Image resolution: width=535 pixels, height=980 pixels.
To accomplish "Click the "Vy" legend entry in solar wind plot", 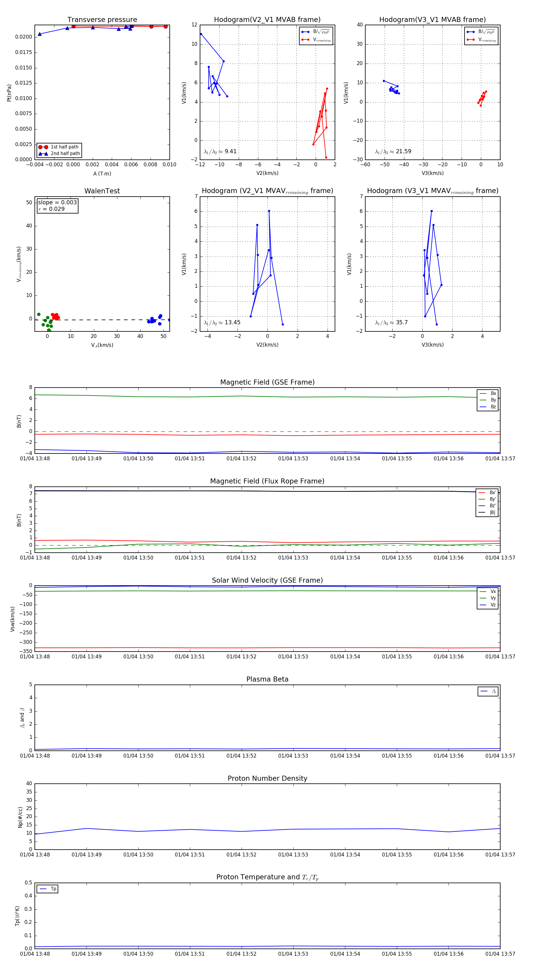I will 488,598.
